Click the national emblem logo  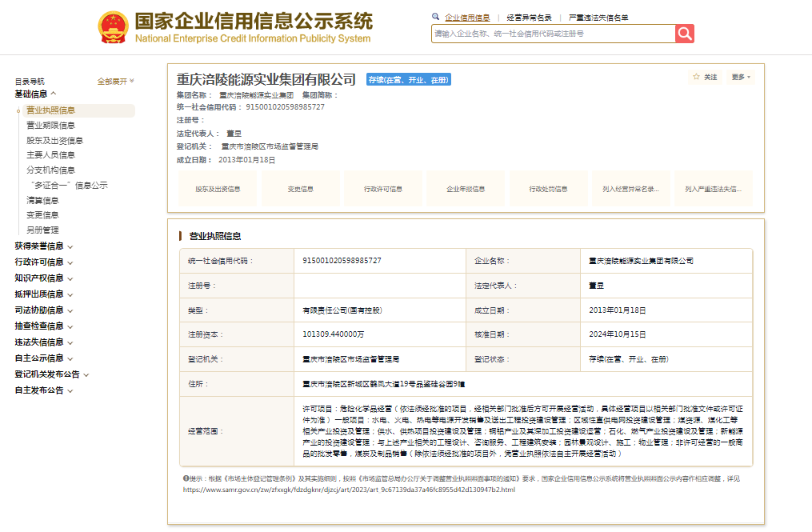[x=114, y=28]
